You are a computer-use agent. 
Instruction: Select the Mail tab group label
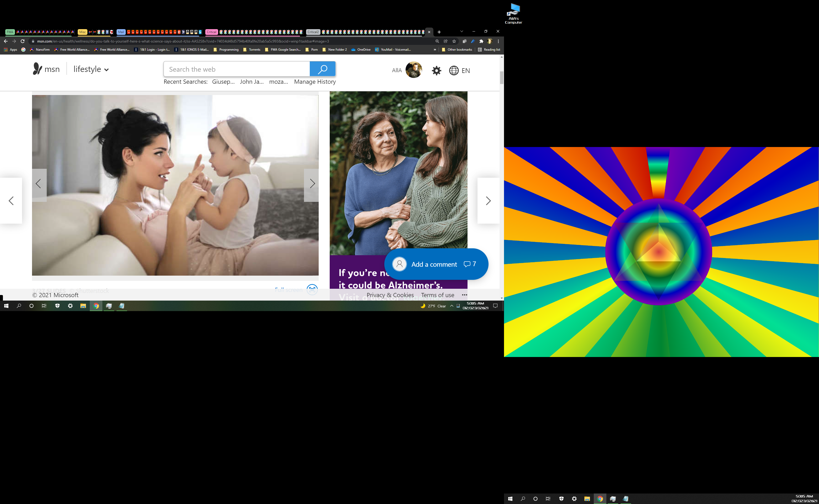(121, 32)
